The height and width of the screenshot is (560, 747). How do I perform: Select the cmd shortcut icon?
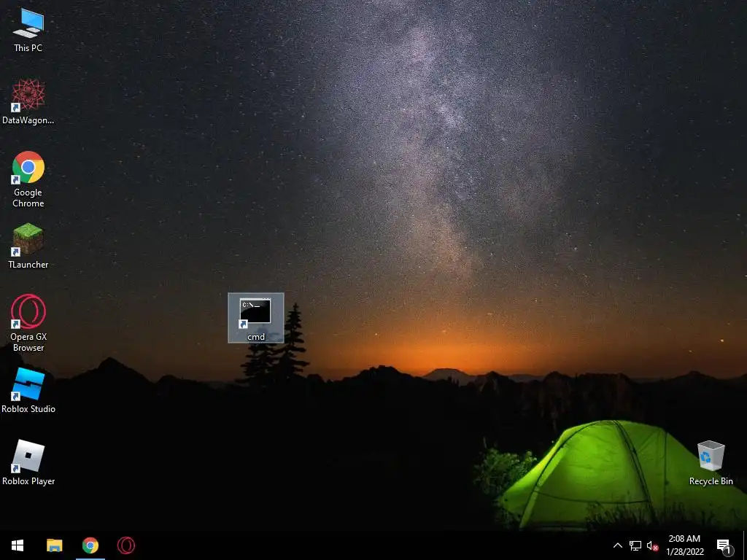(256, 318)
